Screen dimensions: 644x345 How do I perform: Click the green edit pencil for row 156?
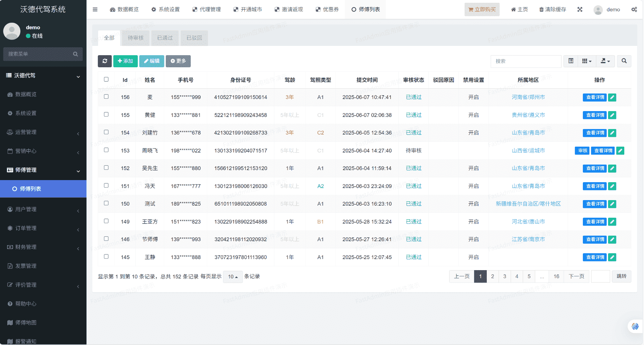pyautogui.click(x=612, y=97)
